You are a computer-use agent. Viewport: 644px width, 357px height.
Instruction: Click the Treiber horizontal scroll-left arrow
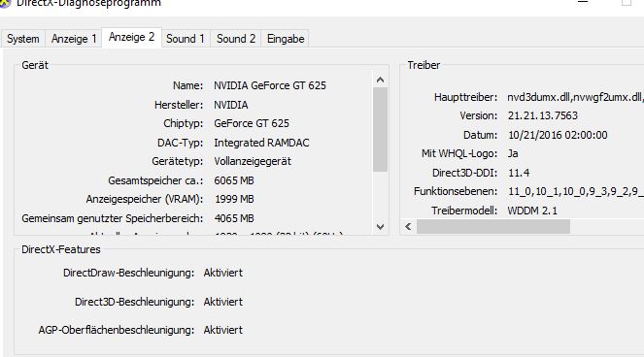pyautogui.click(x=408, y=226)
